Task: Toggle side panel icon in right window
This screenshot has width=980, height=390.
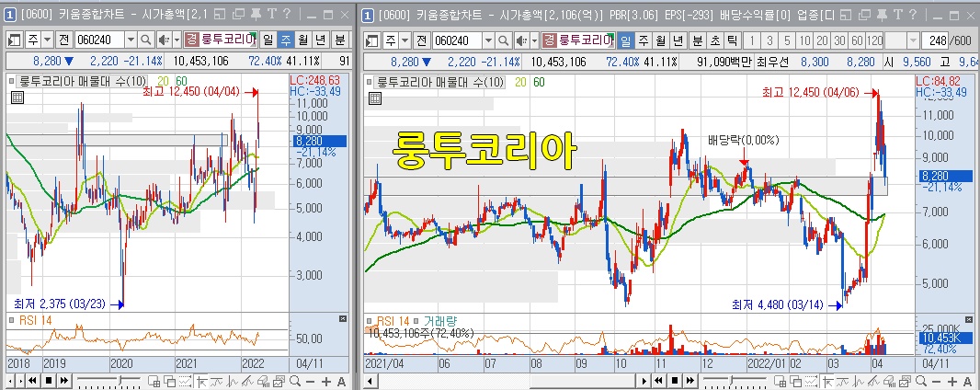Action: [372, 40]
